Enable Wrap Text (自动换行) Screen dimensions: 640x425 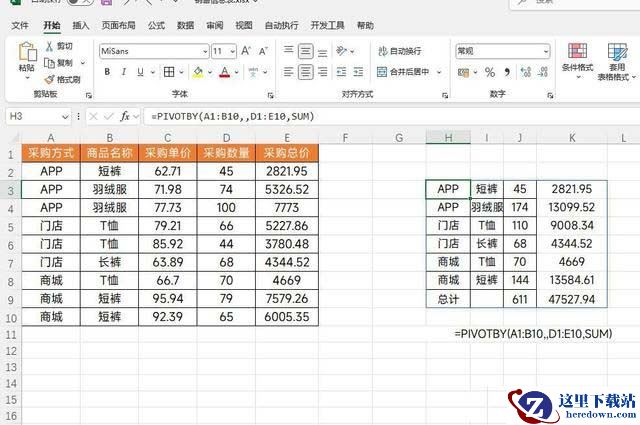400,51
